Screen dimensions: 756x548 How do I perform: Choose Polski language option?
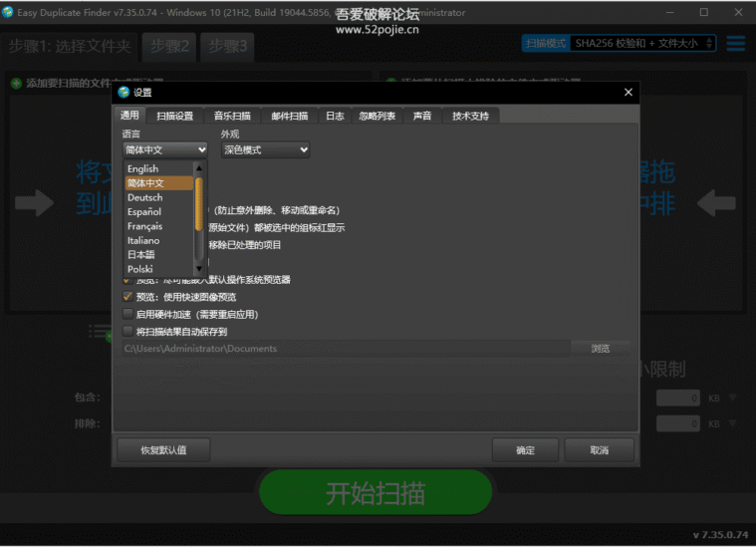tap(159, 269)
